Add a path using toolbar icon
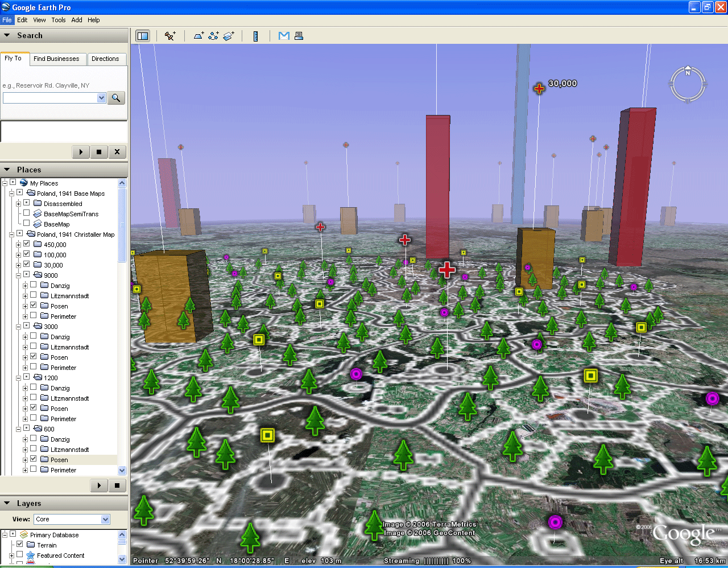 pyautogui.click(x=214, y=36)
